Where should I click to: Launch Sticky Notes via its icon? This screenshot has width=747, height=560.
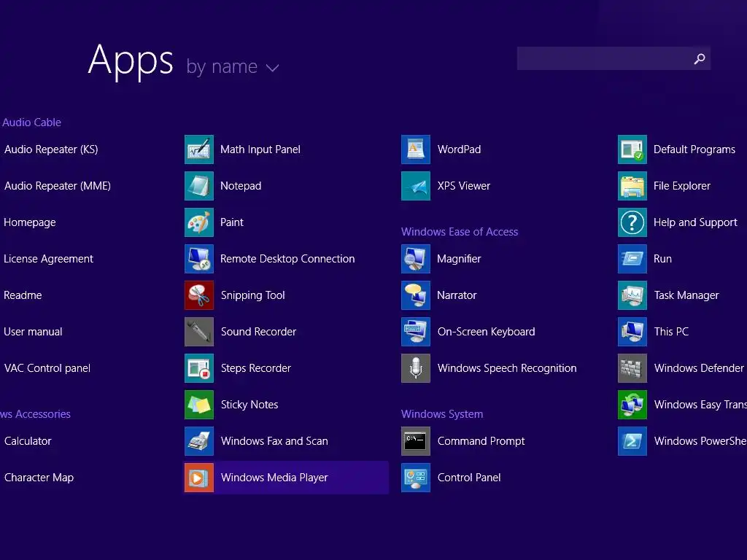pos(199,405)
